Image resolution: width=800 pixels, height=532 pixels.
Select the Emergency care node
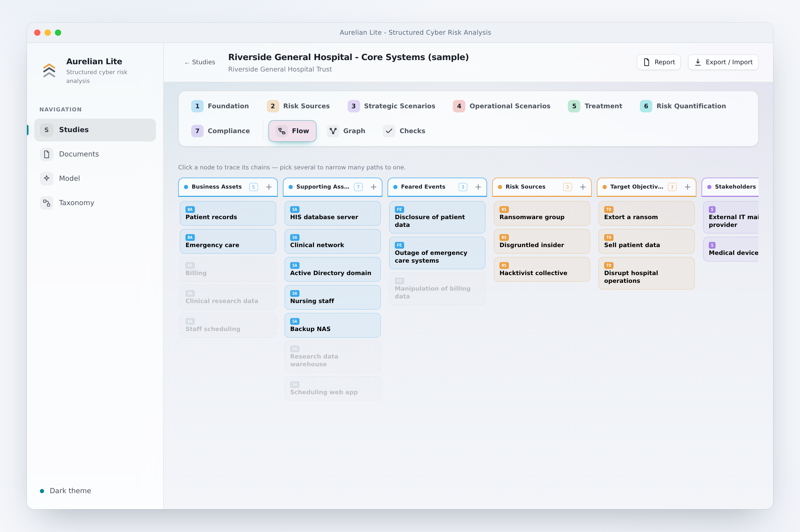tap(228, 242)
